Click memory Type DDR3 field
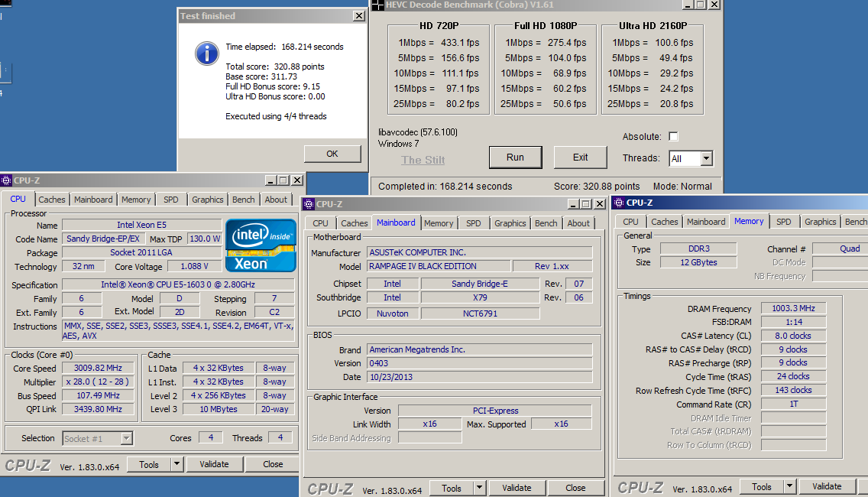868x497 pixels. 698,248
